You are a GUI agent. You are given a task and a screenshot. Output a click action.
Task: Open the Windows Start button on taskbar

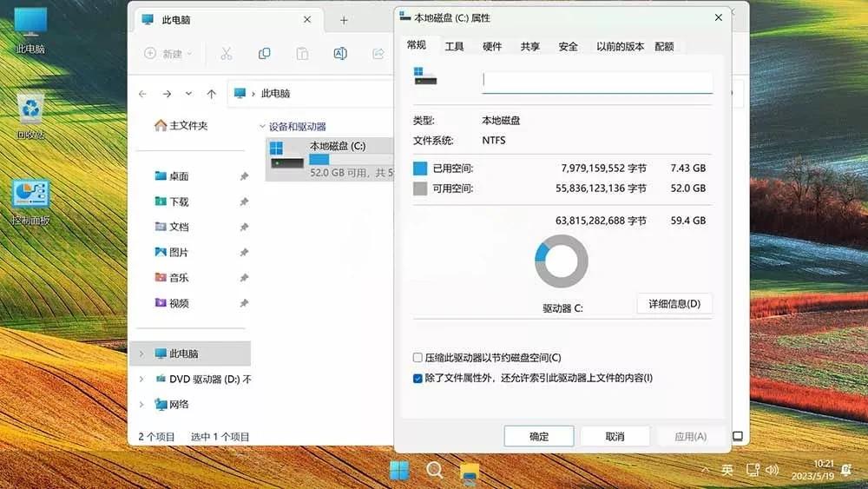(399, 471)
